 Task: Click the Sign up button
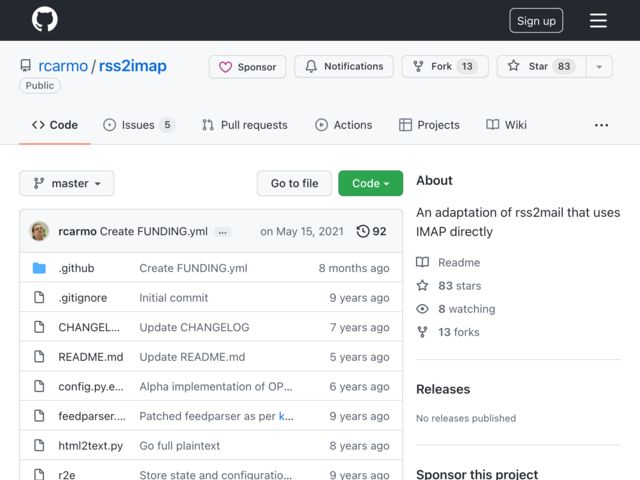click(x=536, y=20)
